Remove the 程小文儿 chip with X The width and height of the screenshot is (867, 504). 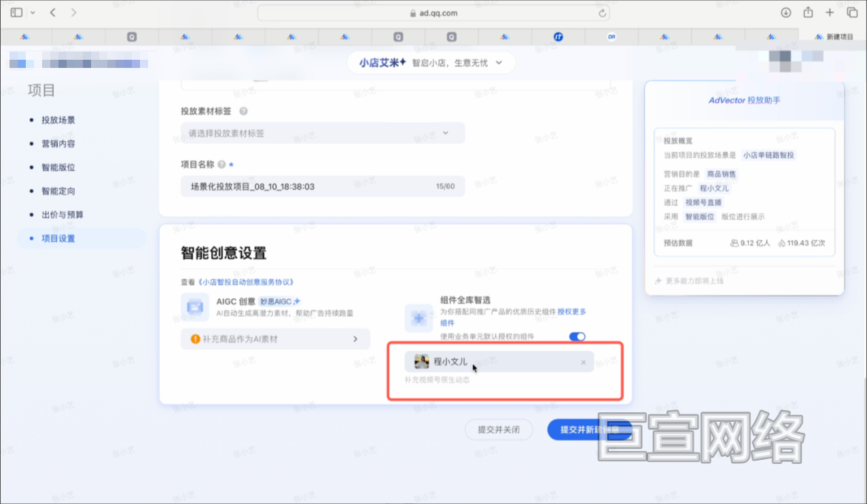583,363
